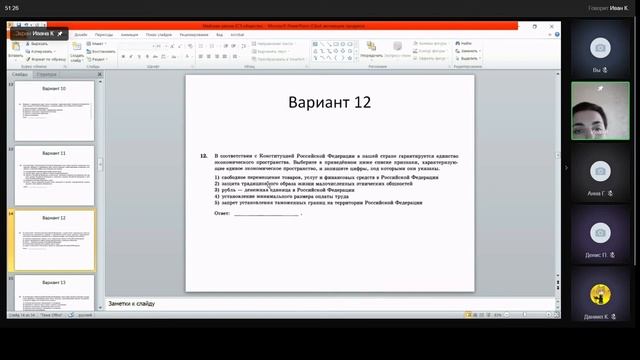Open the Line Spacing dropdown
This screenshot has height=360, width=640.
(x=244, y=46)
